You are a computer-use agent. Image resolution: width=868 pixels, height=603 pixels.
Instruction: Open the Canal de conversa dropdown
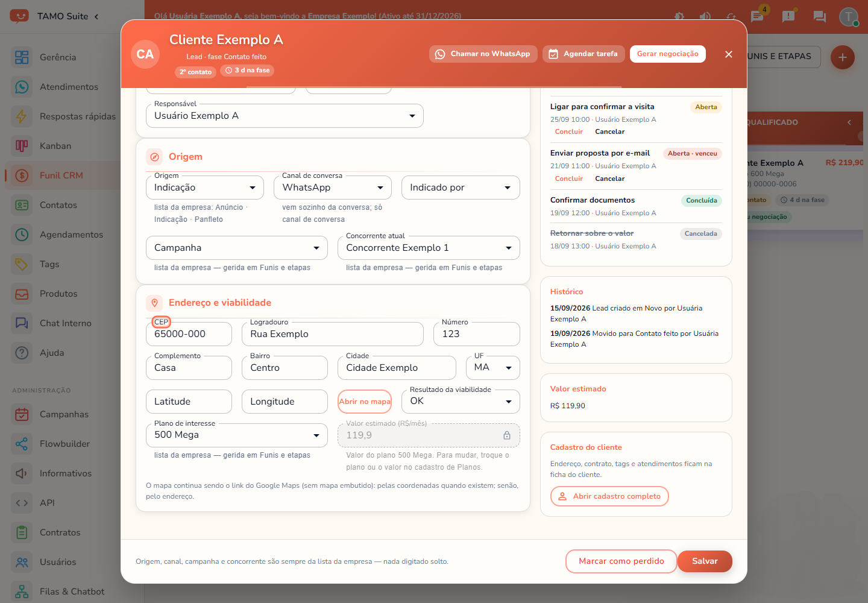[x=333, y=188]
